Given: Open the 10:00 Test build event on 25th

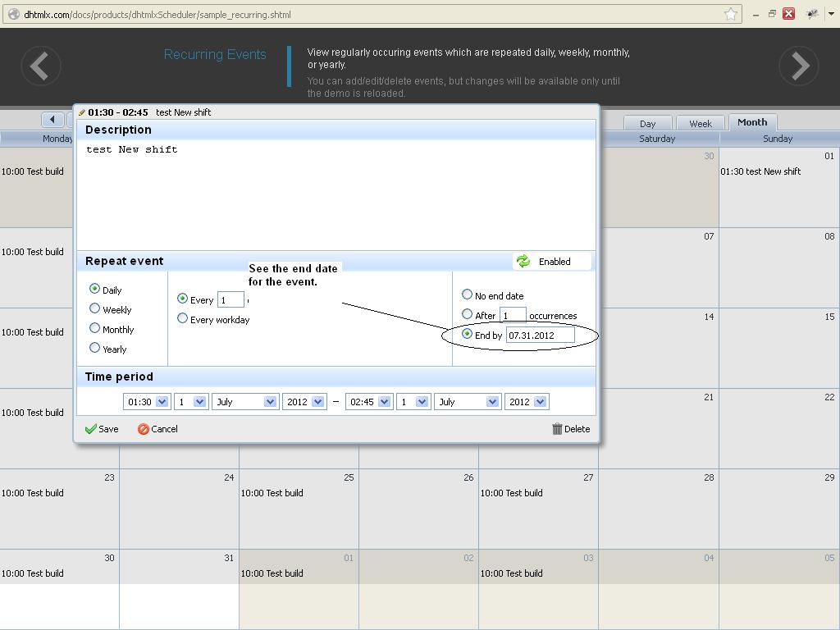Looking at the screenshot, I should 272,493.
